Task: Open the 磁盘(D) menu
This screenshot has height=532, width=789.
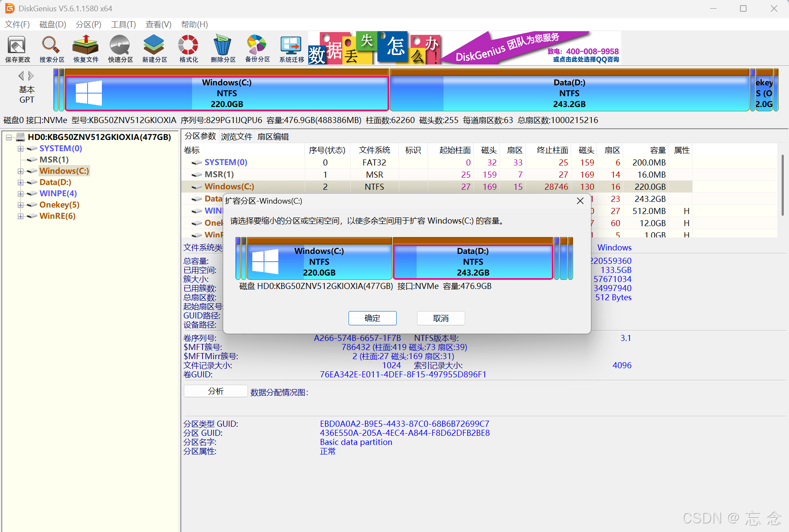Action: [53, 24]
